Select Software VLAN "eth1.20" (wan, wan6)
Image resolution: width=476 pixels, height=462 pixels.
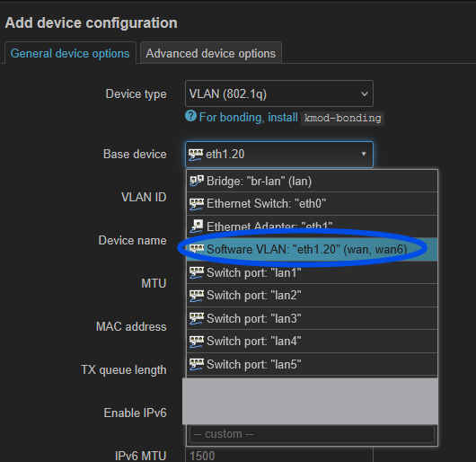pyautogui.click(x=312, y=249)
